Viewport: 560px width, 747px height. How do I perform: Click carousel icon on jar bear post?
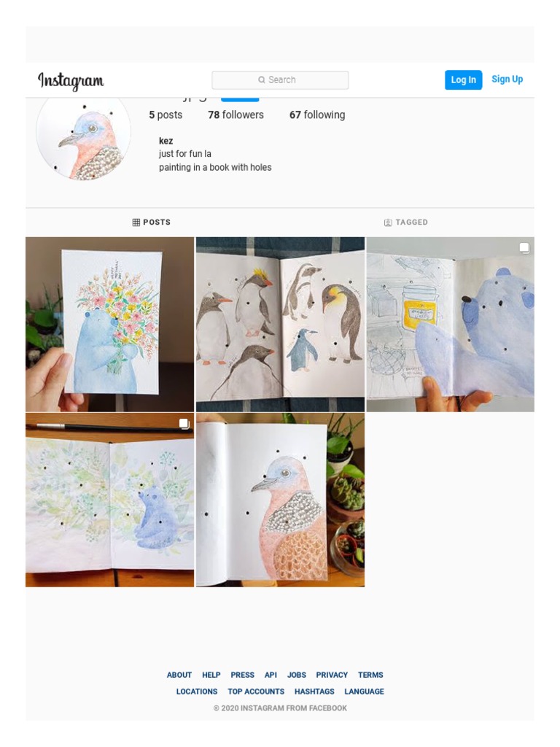coord(524,248)
